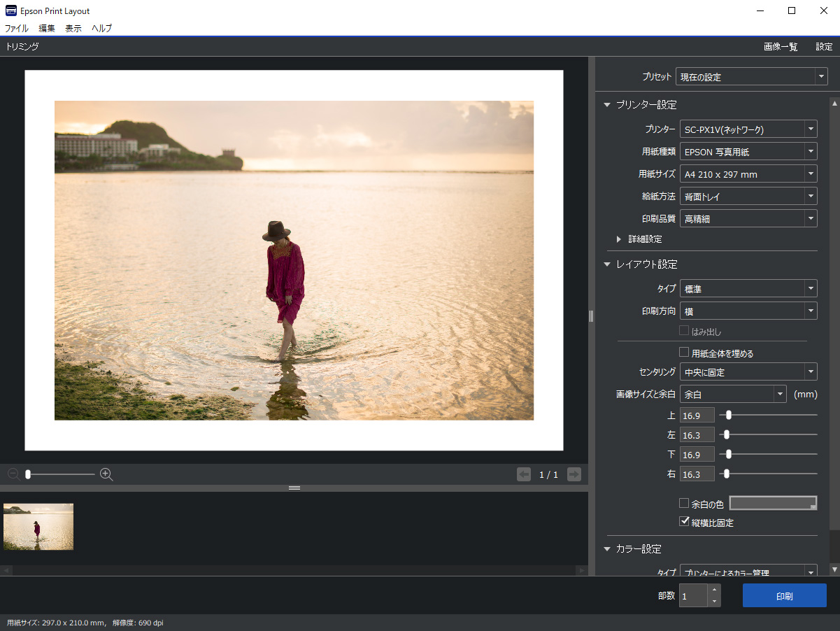Image resolution: width=840 pixels, height=631 pixels.
Task: Open the ファイル menu
Action: click(17, 29)
